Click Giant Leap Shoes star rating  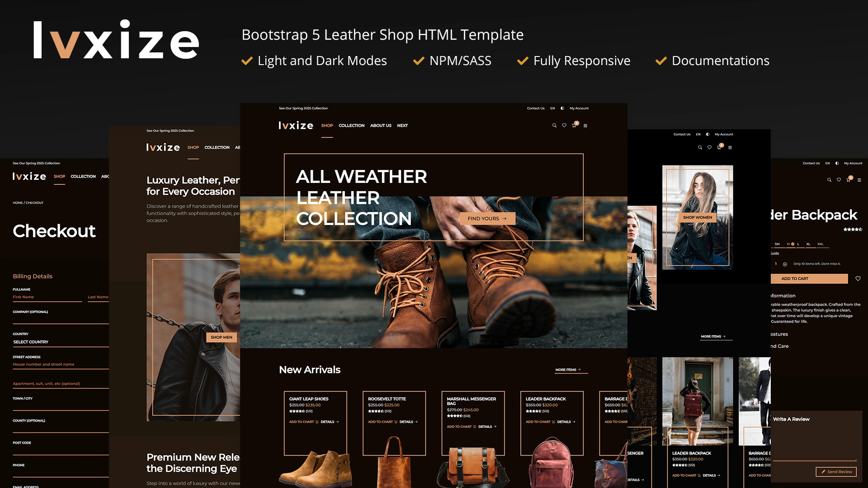[x=297, y=411]
